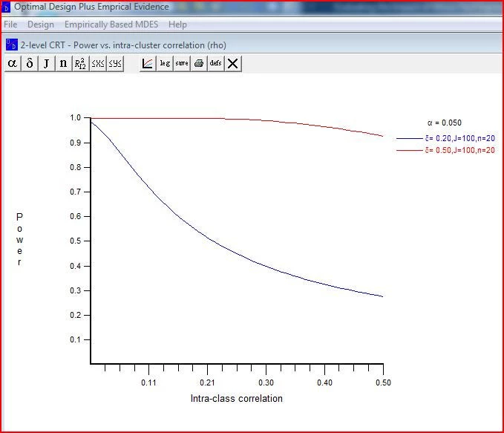The image size is (504, 433).
Task: Close the graph with X toolbar button
Action: pyautogui.click(x=233, y=63)
